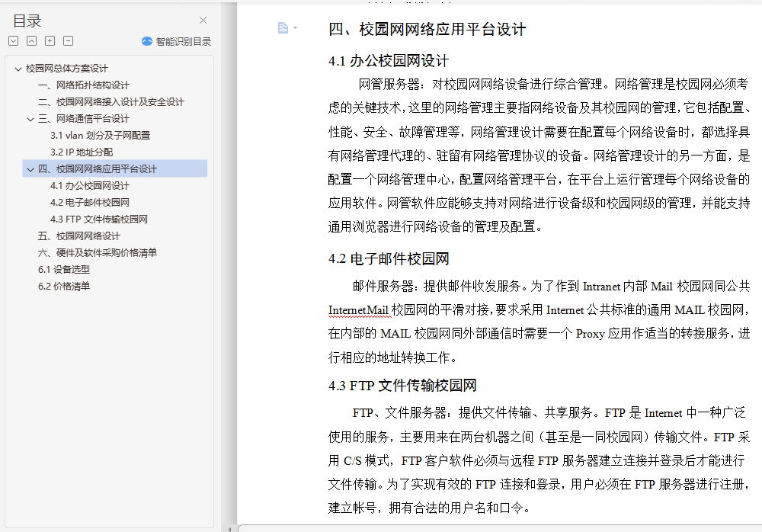The height and width of the screenshot is (532, 762).
Task: Navigate to 3.1 vlan 划分及子网配置
Action: pyautogui.click(x=100, y=136)
